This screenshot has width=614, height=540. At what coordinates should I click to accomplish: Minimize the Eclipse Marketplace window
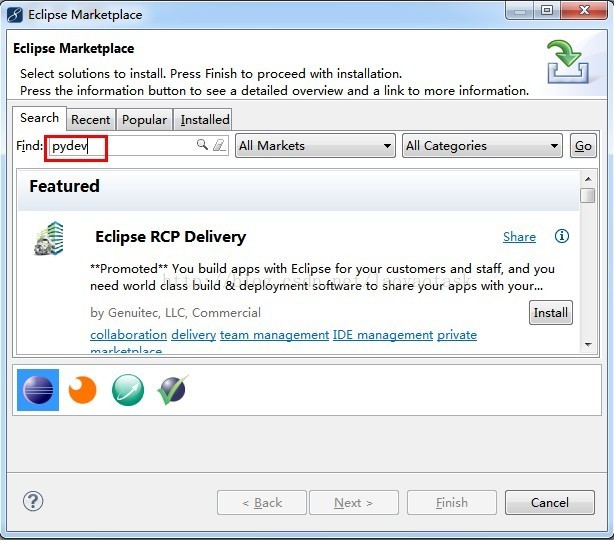click(x=520, y=10)
